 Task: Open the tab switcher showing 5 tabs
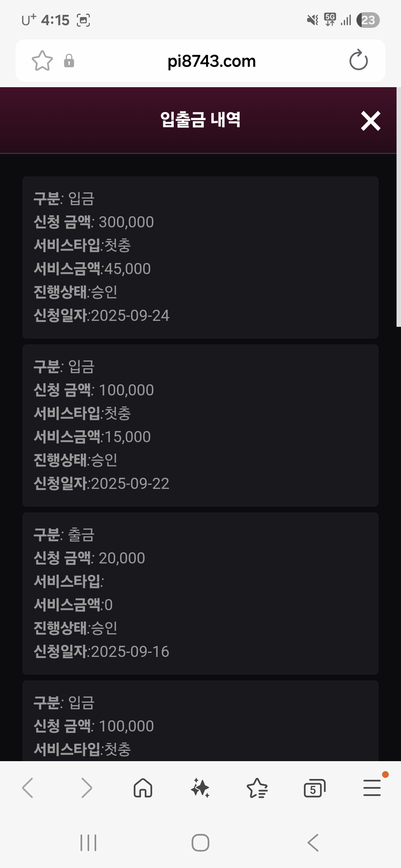click(314, 788)
